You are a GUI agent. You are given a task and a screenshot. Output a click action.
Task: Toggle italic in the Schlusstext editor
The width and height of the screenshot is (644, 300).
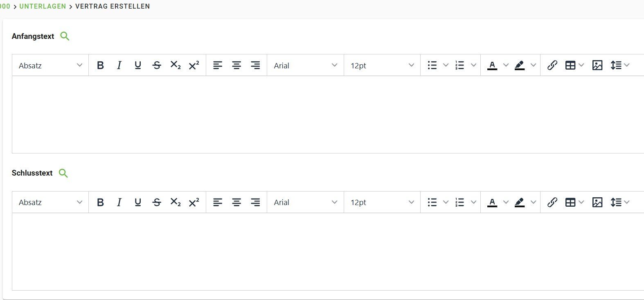(x=119, y=202)
